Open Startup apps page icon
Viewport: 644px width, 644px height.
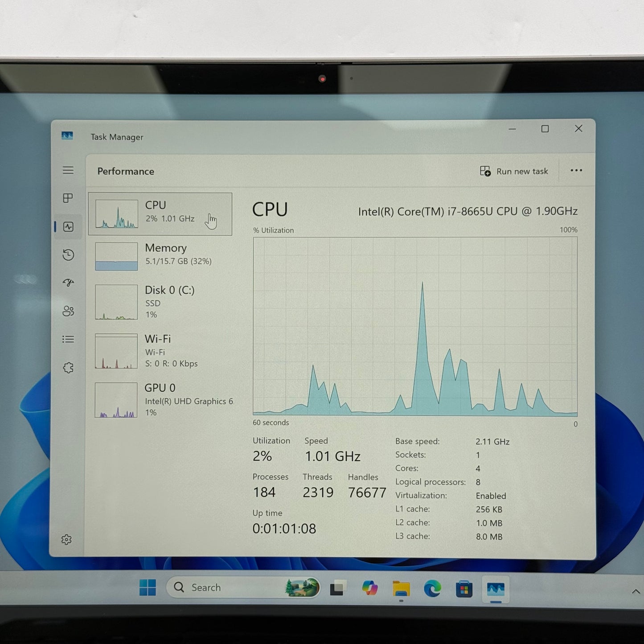68,283
